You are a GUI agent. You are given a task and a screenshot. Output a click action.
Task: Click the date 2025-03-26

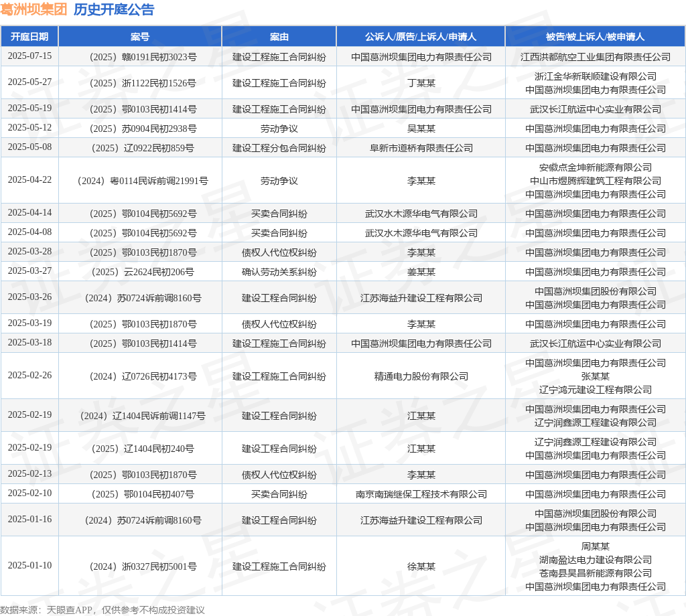(29, 297)
